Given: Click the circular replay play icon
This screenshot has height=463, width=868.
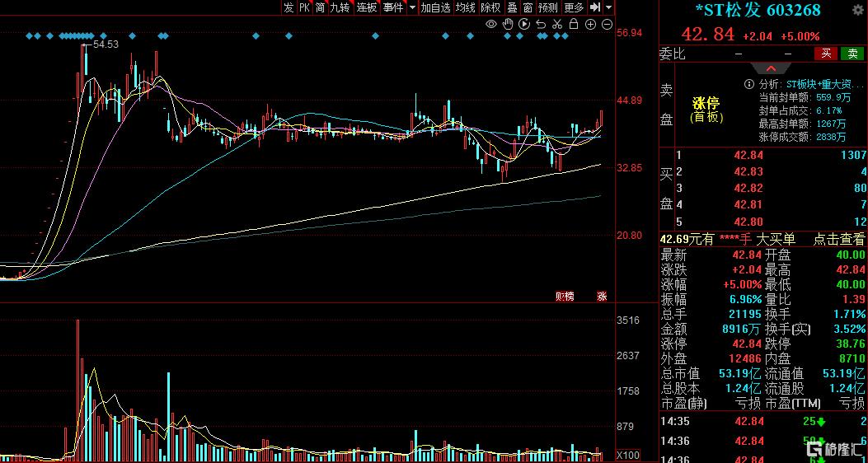Looking at the screenshot, I should click(x=524, y=24).
